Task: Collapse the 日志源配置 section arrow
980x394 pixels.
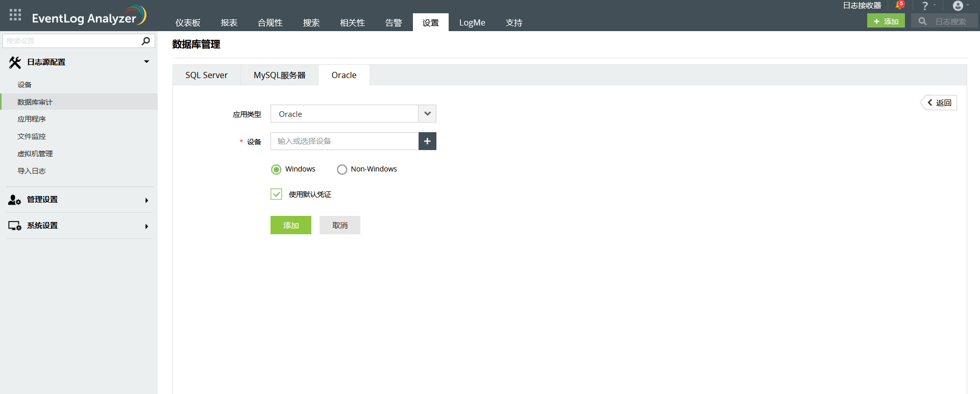Action: 146,62
